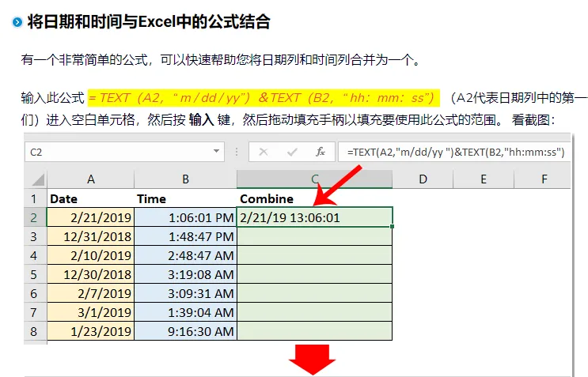Open the insert function fx icon
The image size is (588, 377).
tap(320, 152)
